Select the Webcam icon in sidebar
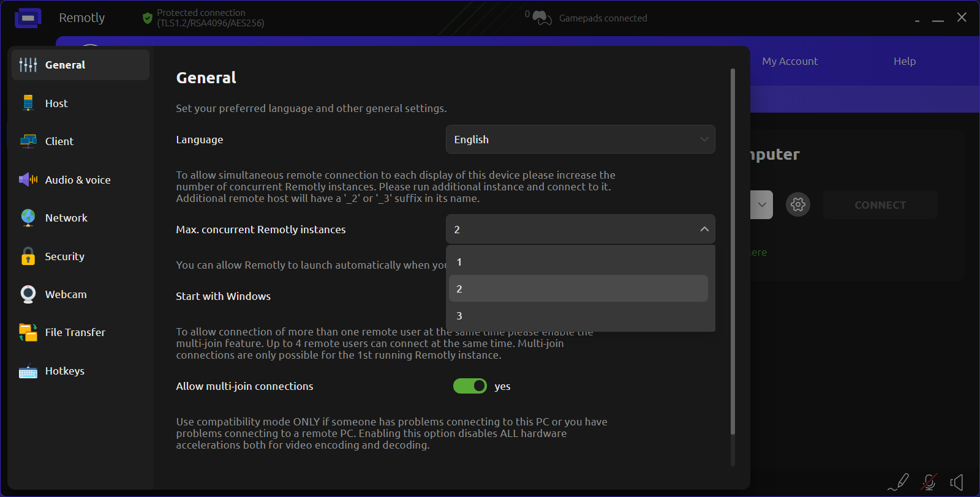This screenshot has width=980, height=497. (x=28, y=294)
